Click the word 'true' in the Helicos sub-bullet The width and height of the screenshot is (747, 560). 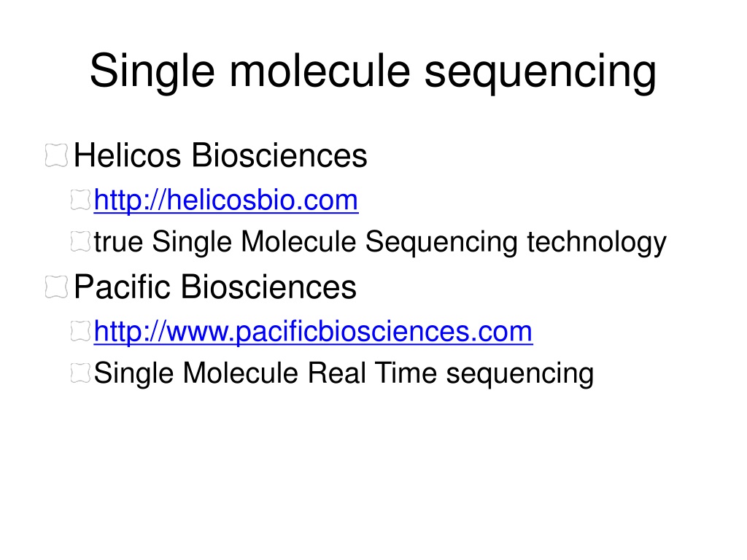tap(118, 242)
